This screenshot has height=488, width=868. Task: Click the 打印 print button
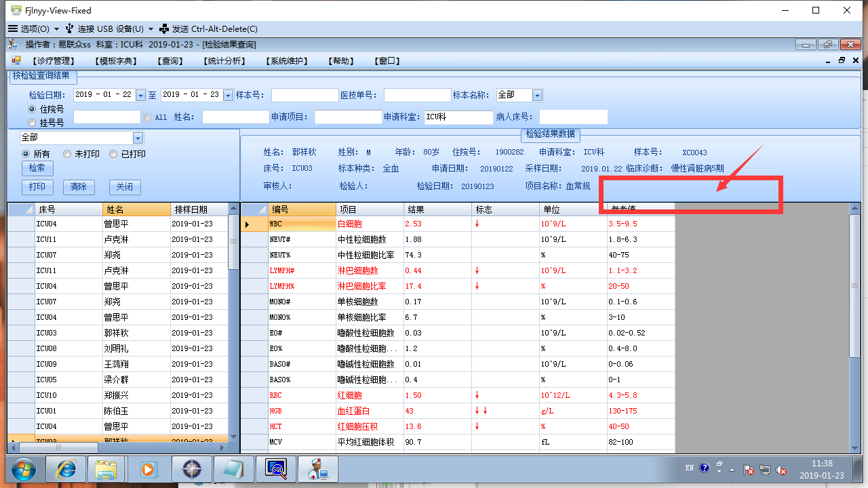(37, 187)
